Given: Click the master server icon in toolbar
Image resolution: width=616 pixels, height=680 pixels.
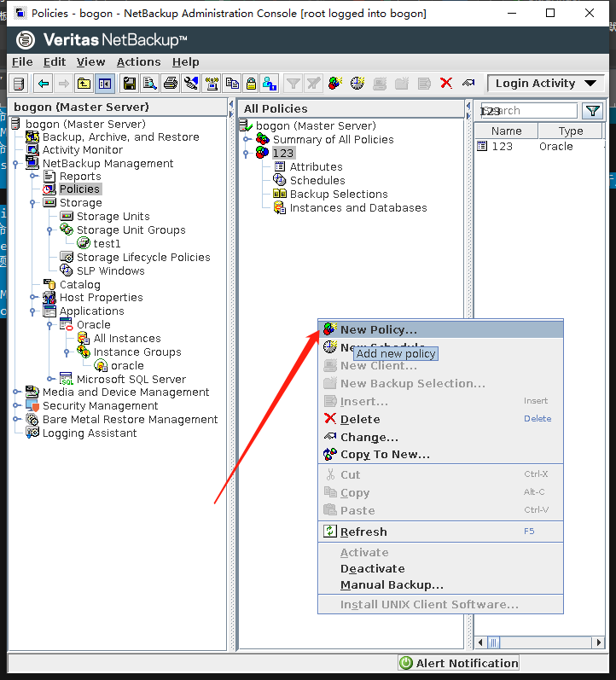Looking at the screenshot, I should pos(19,84).
